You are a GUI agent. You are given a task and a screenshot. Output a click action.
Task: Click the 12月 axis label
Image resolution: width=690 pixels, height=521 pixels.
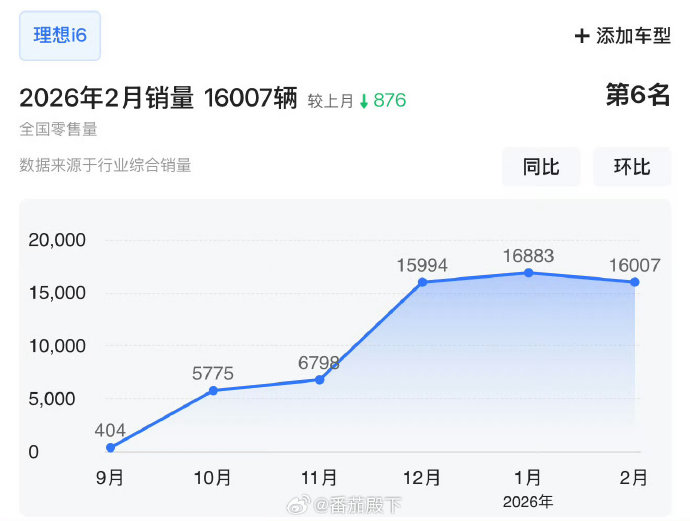tap(422, 477)
